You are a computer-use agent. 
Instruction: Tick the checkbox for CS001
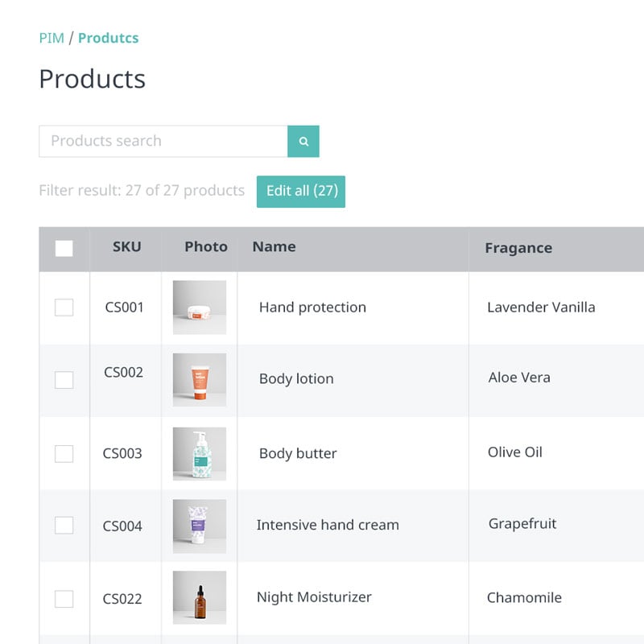click(64, 308)
